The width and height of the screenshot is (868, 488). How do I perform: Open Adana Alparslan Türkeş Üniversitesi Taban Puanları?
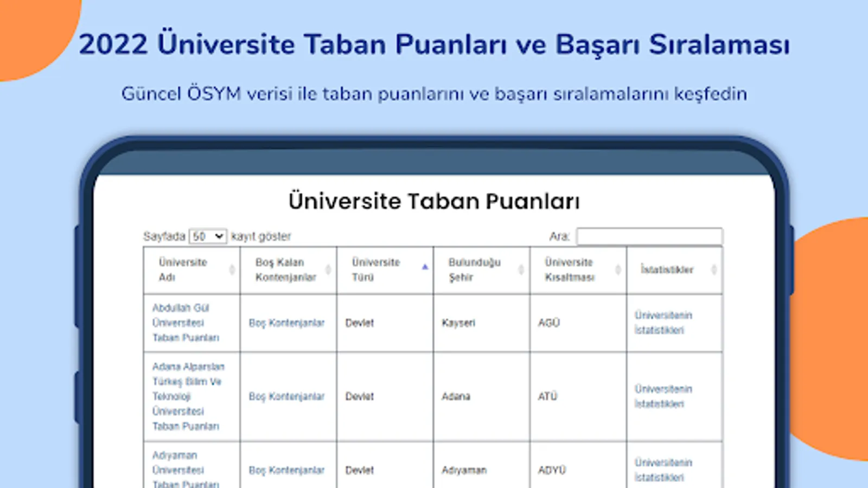188,396
